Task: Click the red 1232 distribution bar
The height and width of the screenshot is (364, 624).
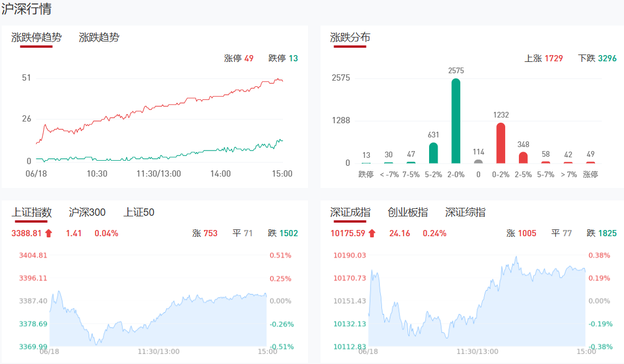Action: pos(501,143)
